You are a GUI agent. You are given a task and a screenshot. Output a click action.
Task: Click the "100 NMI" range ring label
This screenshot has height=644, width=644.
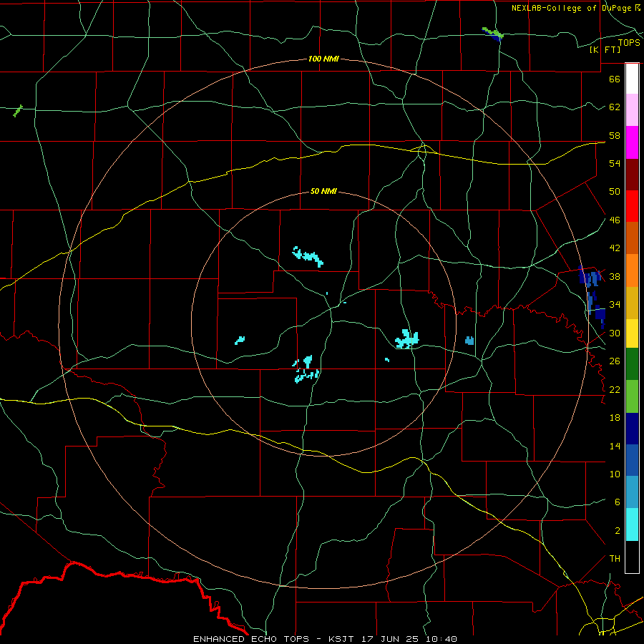click(323, 59)
